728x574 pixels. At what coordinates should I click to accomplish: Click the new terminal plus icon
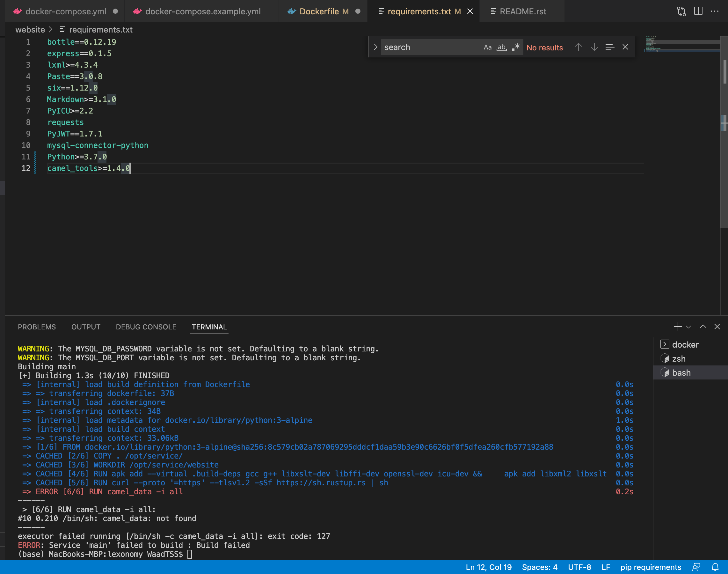(x=677, y=327)
